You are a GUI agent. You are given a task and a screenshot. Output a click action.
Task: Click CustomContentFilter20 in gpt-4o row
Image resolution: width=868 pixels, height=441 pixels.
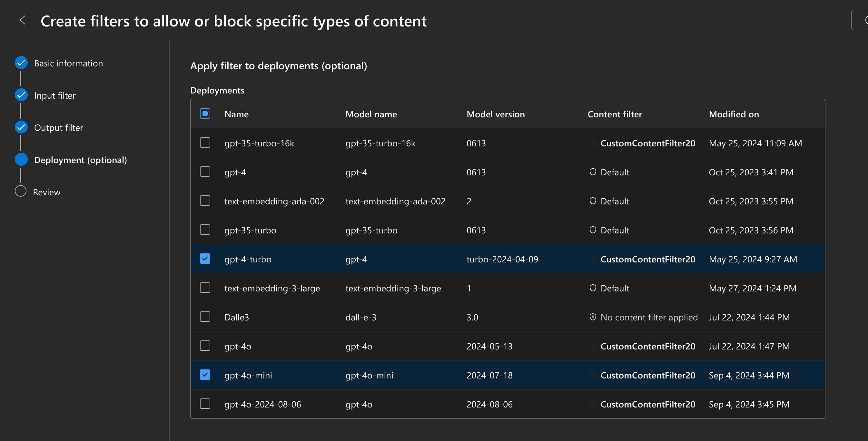pyautogui.click(x=648, y=346)
